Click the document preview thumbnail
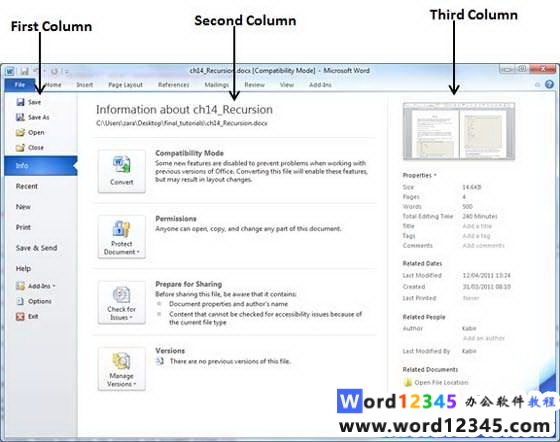560x442 pixels. point(459,131)
